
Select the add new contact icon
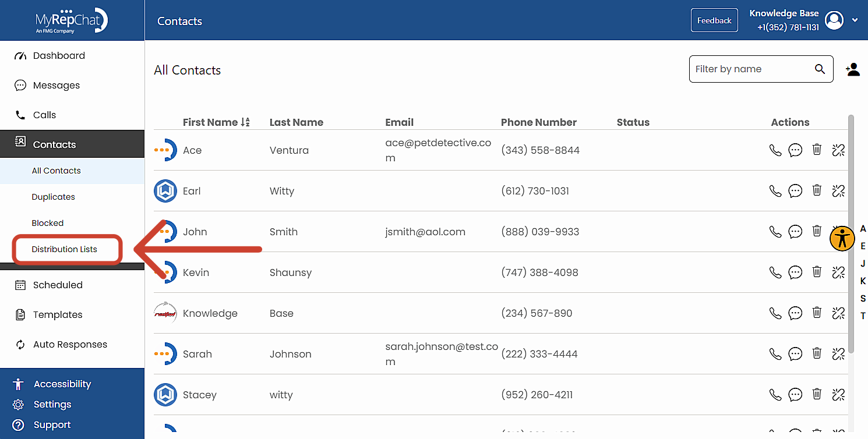coord(853,69)
